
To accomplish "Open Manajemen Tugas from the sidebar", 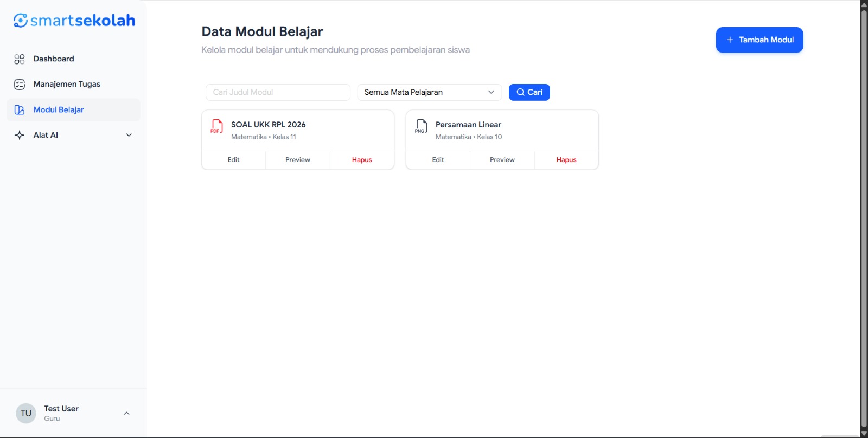I will coord(67,84).
